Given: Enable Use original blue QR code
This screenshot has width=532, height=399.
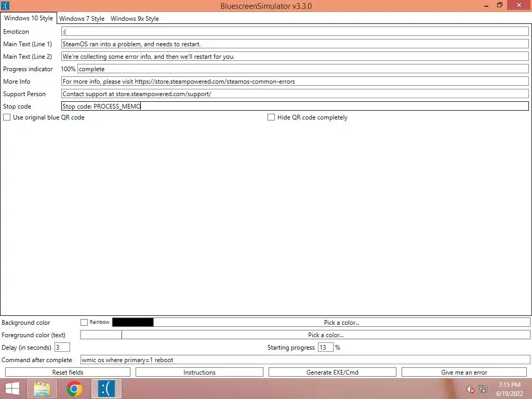Looking at the screenshot, I should [7, 117].
